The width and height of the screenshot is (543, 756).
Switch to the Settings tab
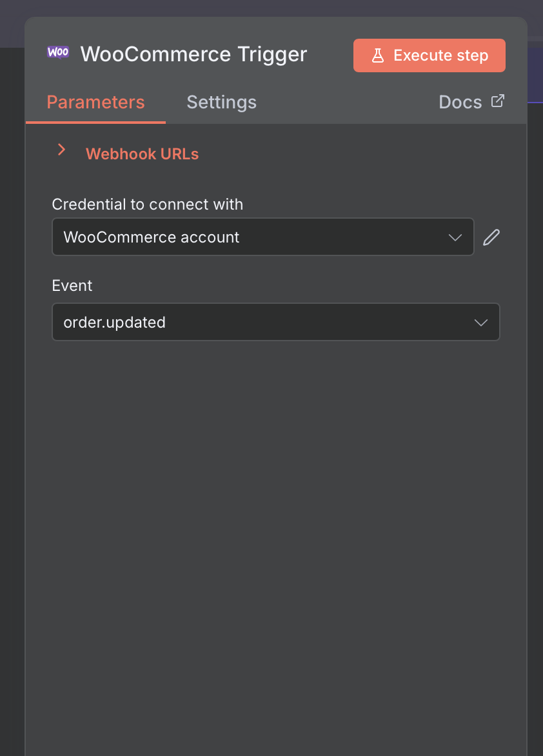point(221,103)
